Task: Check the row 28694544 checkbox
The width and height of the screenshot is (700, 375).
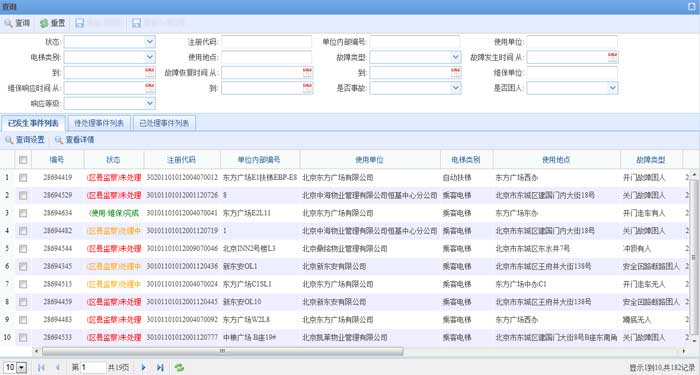Action: [x=23, y=249]
